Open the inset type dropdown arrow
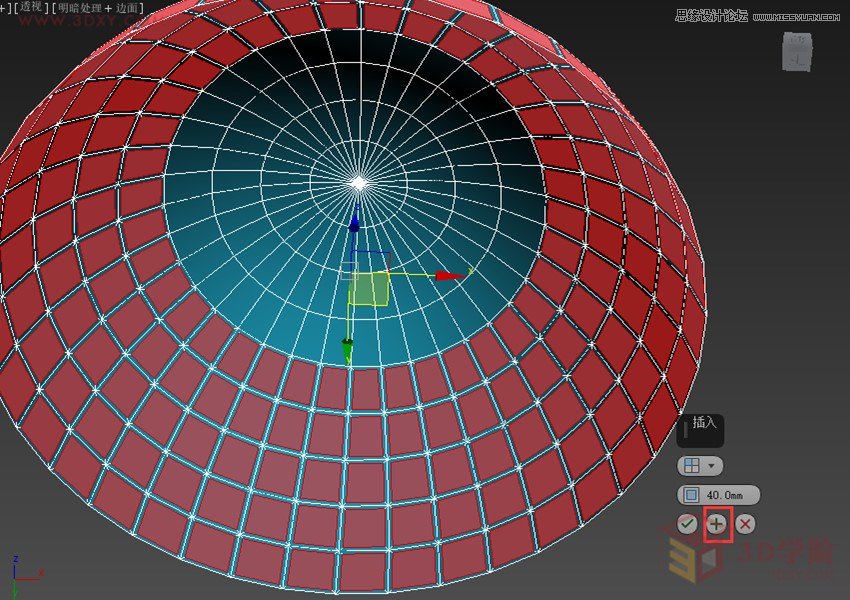 click(711, 466)
